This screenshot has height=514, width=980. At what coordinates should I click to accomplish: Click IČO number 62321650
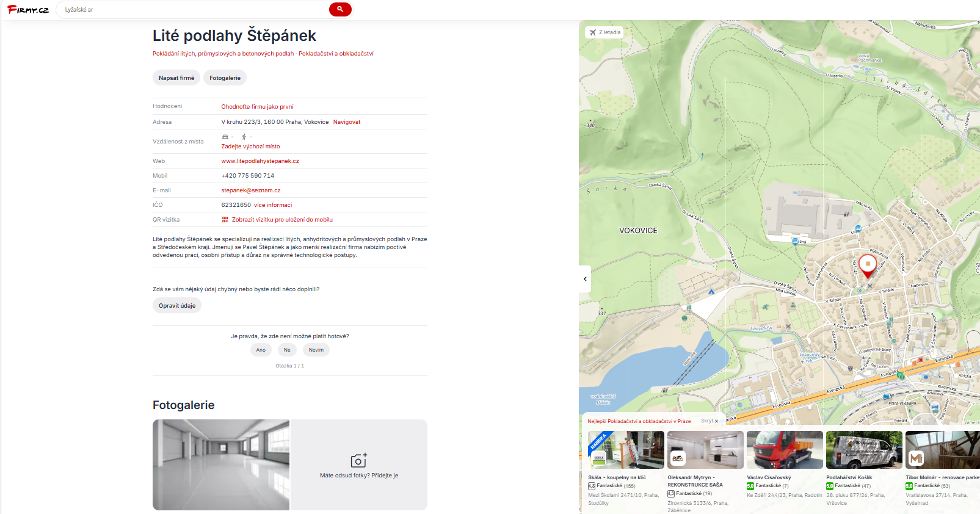(236, 205)
